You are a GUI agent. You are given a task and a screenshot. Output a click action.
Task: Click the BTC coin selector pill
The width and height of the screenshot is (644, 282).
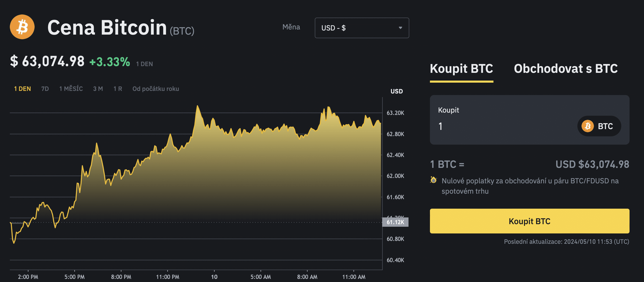coord(599,126)
